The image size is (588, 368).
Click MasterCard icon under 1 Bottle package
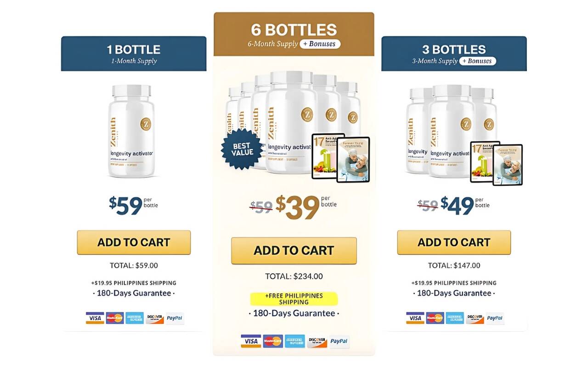pyautogui.click(x=115, y=318)
